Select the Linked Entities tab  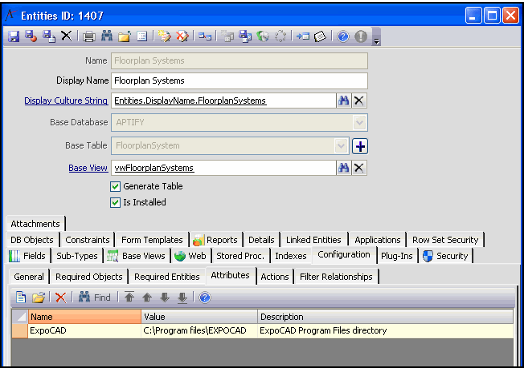[x=314, y=240]
